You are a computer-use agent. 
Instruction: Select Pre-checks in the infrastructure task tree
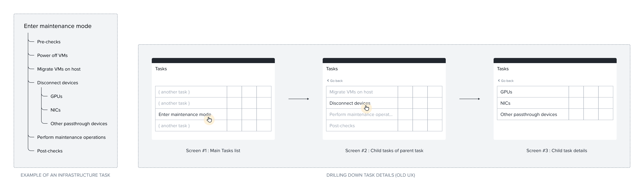click(x=49, y=42)
